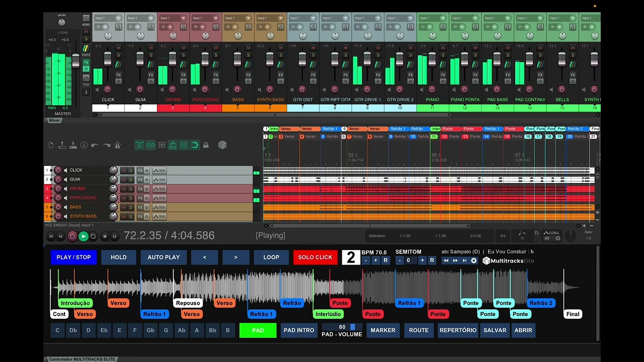Mute the master track
Viewport: 644px width, 362px height.
pyautogui.click(x=86, y=32)
